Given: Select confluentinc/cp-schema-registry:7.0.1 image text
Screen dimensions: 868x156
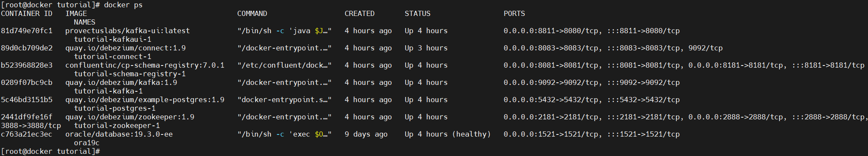Looking at the screenshot, I should click(145, 66).
